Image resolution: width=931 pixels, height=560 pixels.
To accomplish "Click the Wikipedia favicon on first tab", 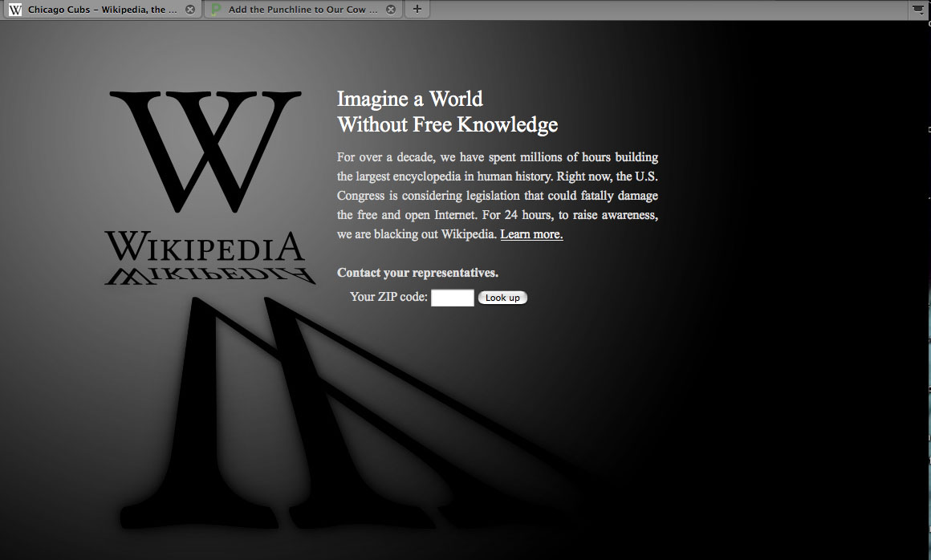I will point(15,10).
